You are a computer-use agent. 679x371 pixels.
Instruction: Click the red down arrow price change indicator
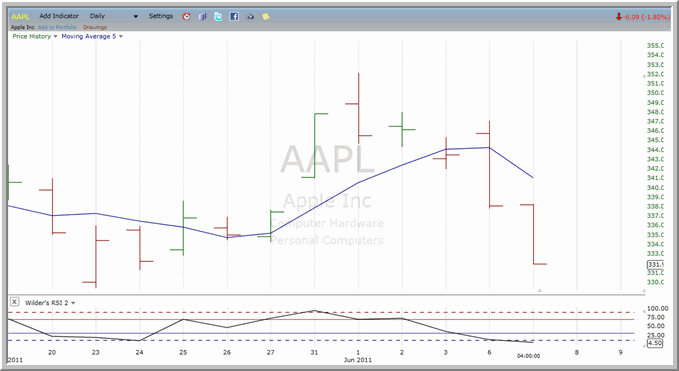[x=618, y=17]
